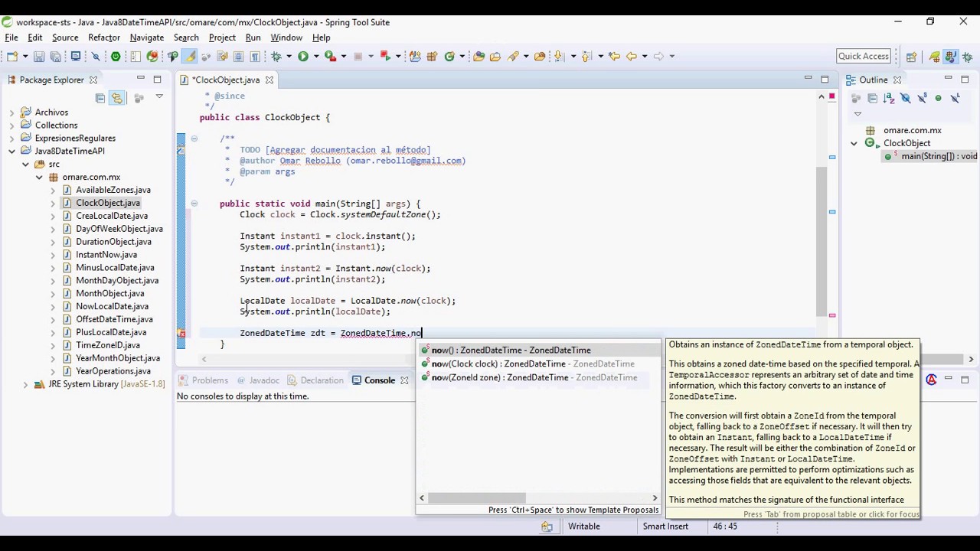Image resolution: width=980 pixels, height=551 pixels.
Task: Collapse the src folder node
Action: pyautogui.click(x=25, y=165)
